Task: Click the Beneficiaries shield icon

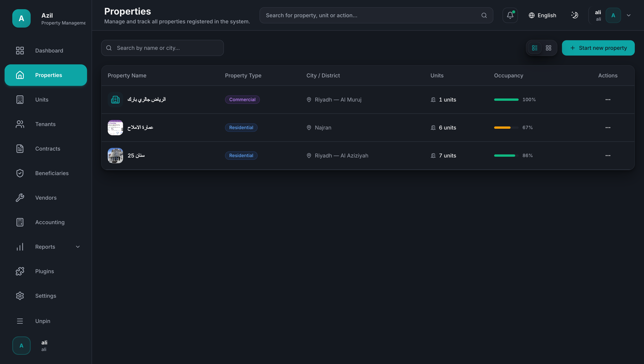Action: 20,173
